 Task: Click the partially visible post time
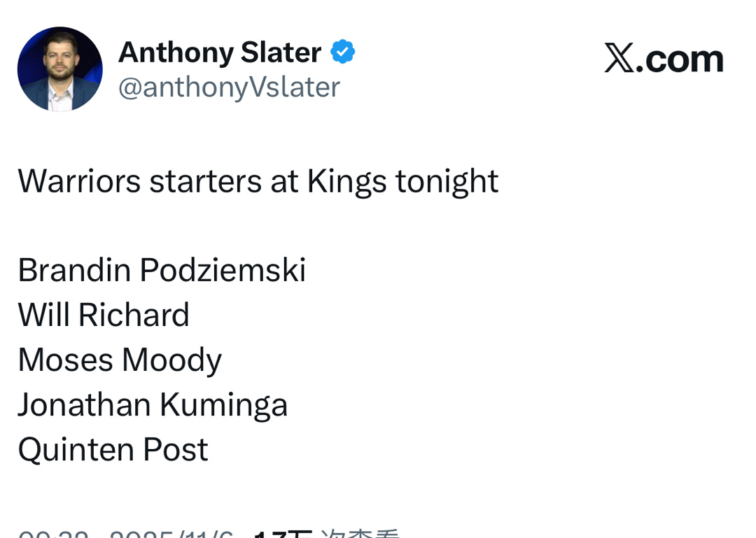click(52, 535)
